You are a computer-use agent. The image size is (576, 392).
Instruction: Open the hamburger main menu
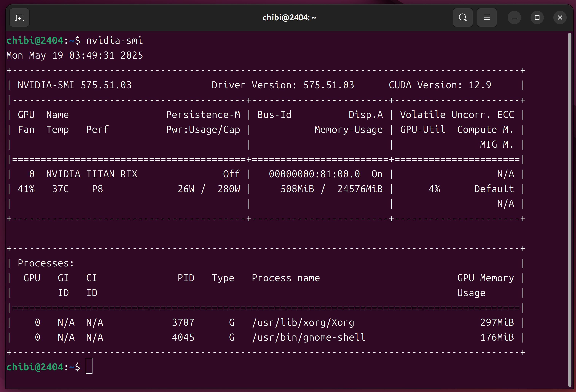487,18
